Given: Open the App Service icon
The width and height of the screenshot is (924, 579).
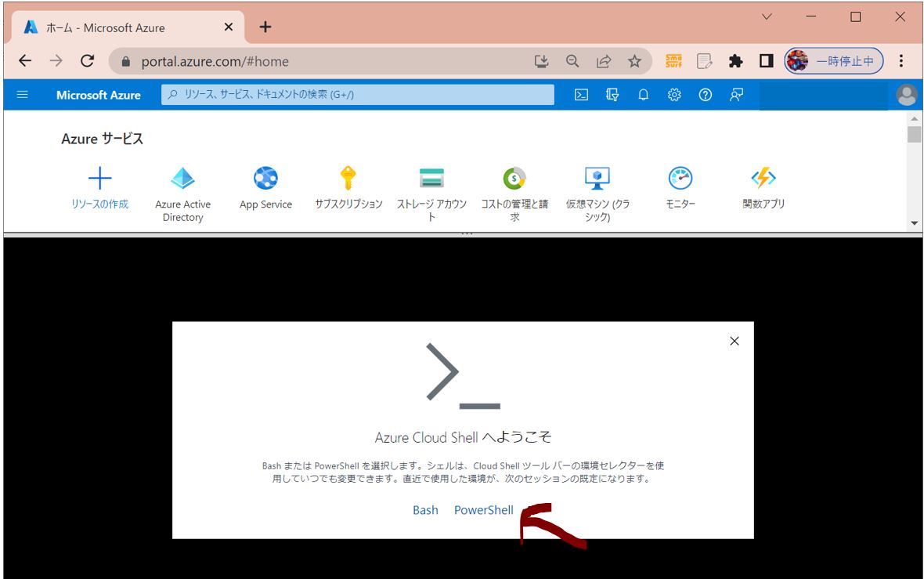Looking at the screenshot, I should click(x=265, y=179).
